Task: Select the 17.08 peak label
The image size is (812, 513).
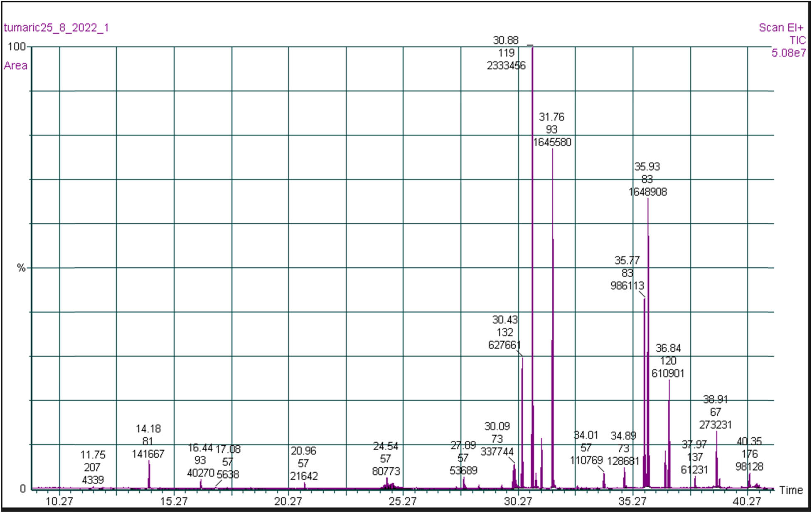Action: 228,449
